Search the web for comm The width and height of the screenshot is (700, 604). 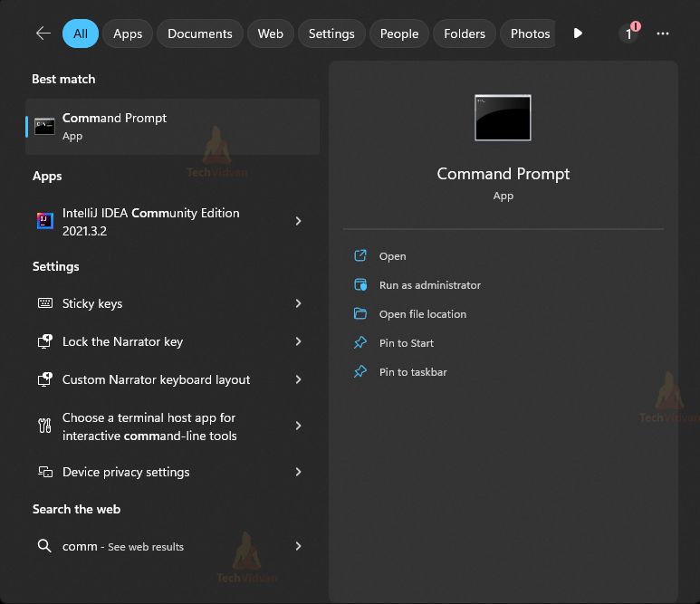[x=172, y=546]
